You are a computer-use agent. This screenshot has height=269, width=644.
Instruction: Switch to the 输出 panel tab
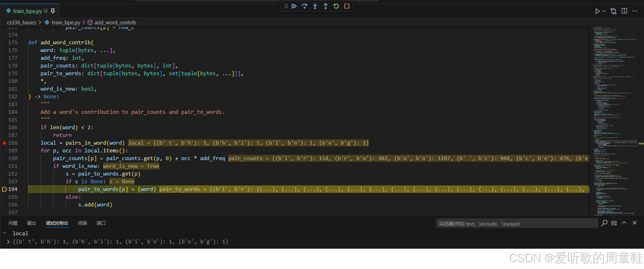click(x=32, y=223)
